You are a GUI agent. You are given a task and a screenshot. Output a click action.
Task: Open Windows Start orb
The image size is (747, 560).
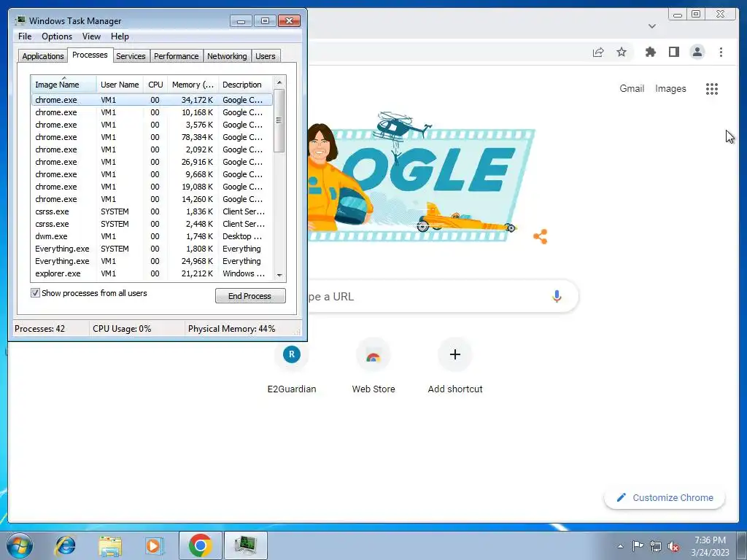[20, 545]
